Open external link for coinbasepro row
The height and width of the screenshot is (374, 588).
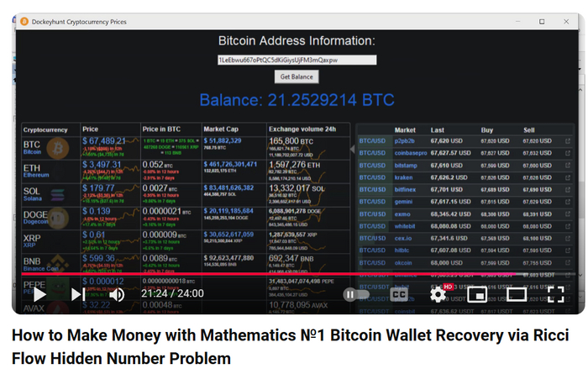[x=568, y=153]
